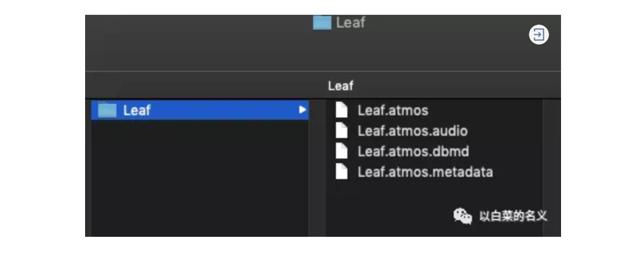Viewport: 644px width, 253px height.
Task: Expand Leaf folder using its white arrow
Action: click(x=303, y=110)
